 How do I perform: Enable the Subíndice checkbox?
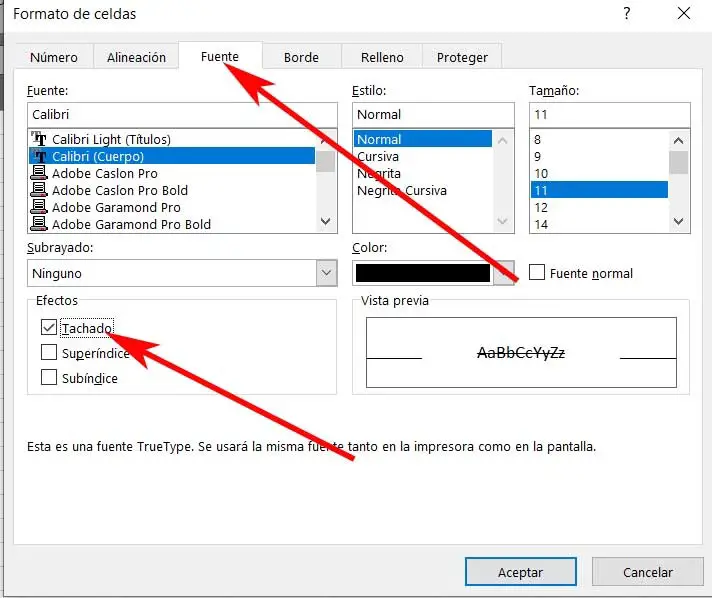pyautogui.click(x=49, y=377)
